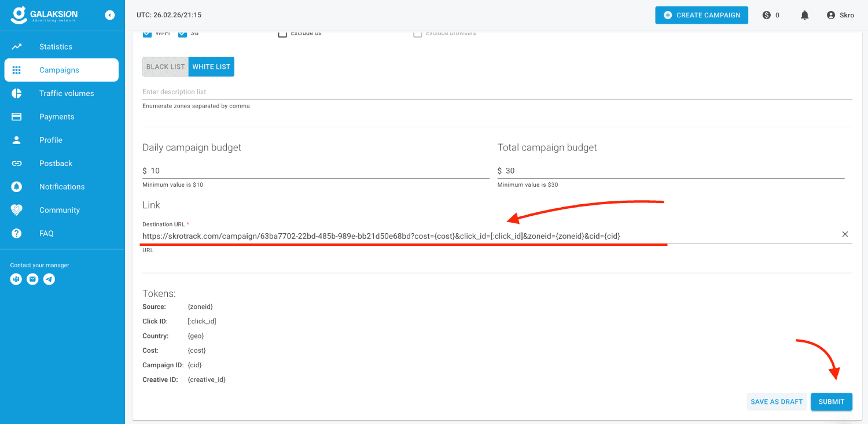868x424 pixels.
Task: Open the Skro account menu
Action: point(840,15)
